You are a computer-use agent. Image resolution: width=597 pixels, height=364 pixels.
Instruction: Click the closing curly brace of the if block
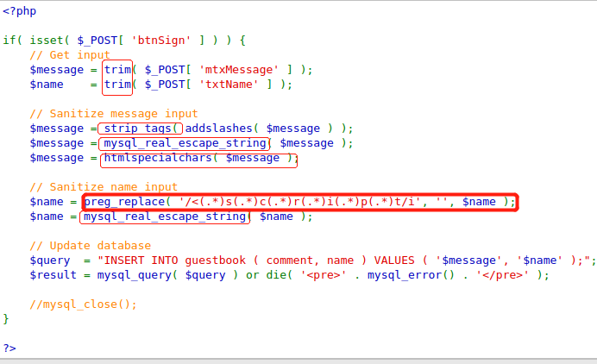coord(6,318)
